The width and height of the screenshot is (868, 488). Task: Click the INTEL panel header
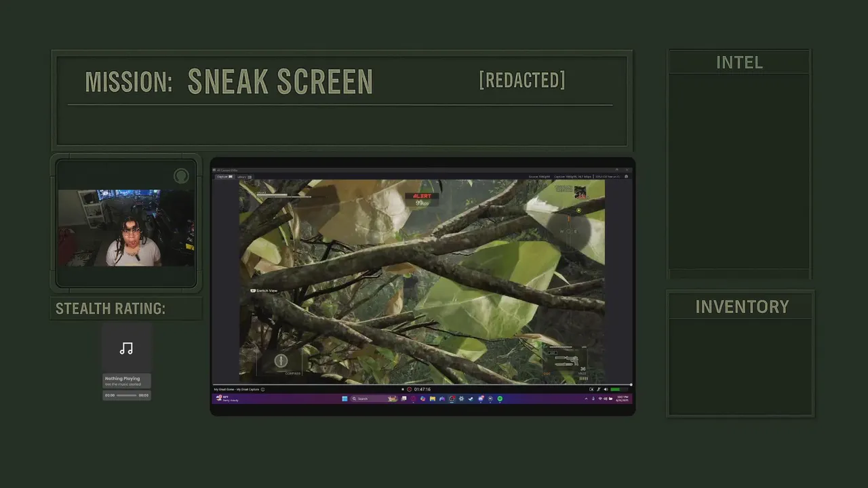pyautogui.click(x=739, y=62)
